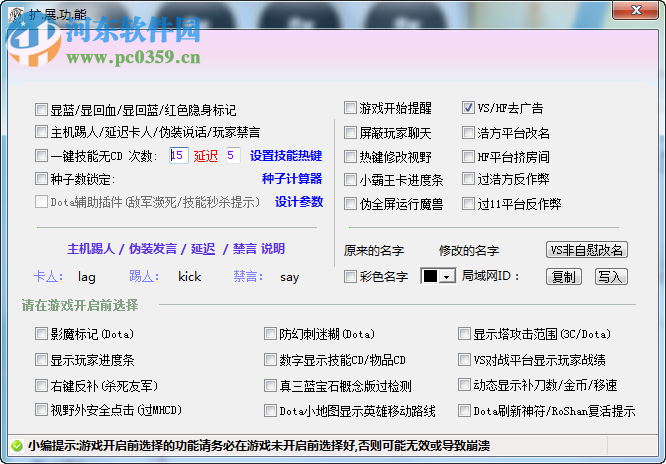Viewport: 666px width, 464px height.
Task: Click the 请在游戏开启前选择 heading
Action: [80, 305]
